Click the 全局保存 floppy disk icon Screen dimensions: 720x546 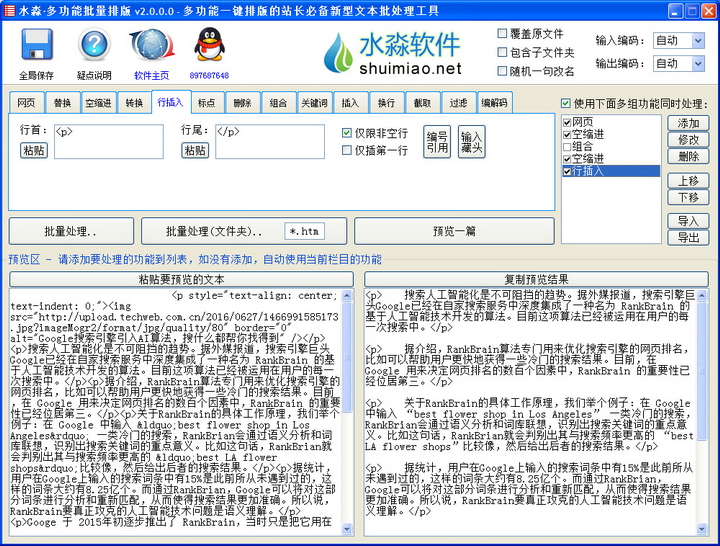[x=37, y=45]
